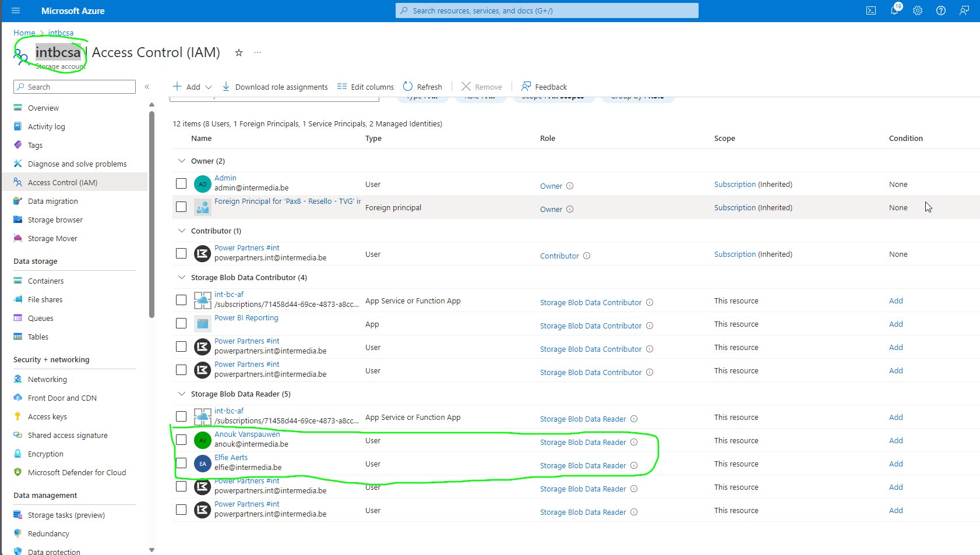This screenshot has width=980, height=555.
Task: Open Feedback in the toolbar
Action: tap(544, 87)
